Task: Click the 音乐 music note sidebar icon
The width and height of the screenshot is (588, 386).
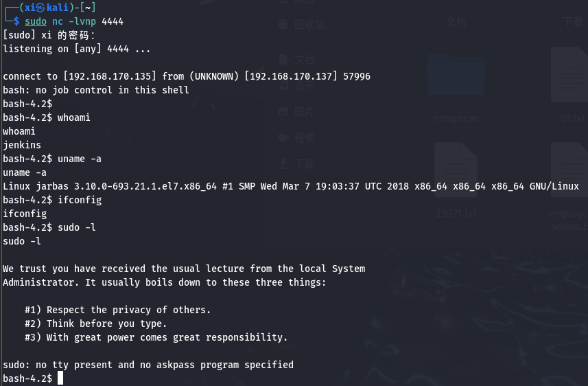Action: coord(283,87)
